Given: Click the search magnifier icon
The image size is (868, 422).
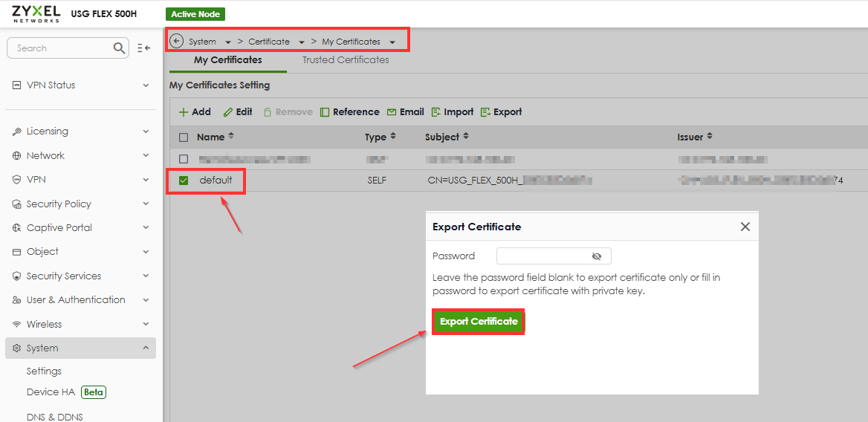Looking at the screenshot, I should 120,48.
